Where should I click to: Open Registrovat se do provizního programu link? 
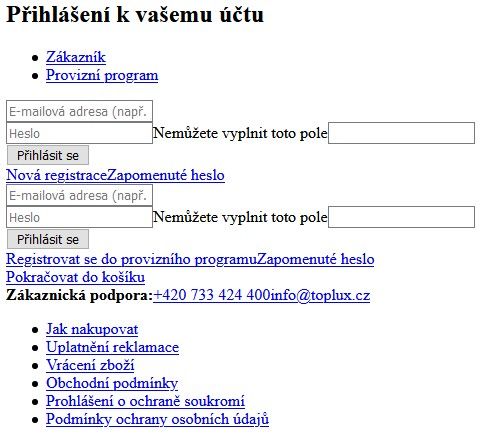click(131, 259)
